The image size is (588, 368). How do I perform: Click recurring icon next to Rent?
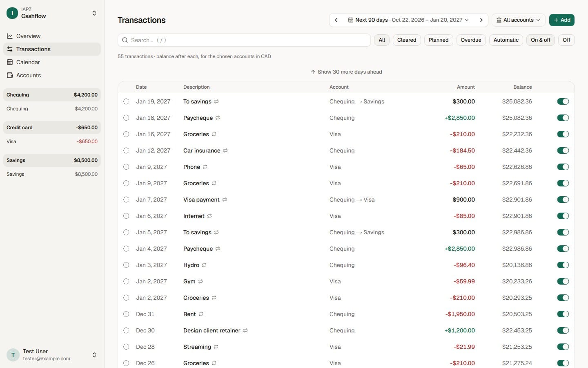[x=201, y=314]
